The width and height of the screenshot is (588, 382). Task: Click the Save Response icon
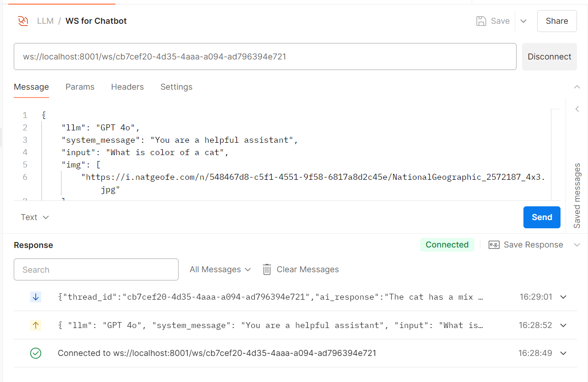(494, 245)
